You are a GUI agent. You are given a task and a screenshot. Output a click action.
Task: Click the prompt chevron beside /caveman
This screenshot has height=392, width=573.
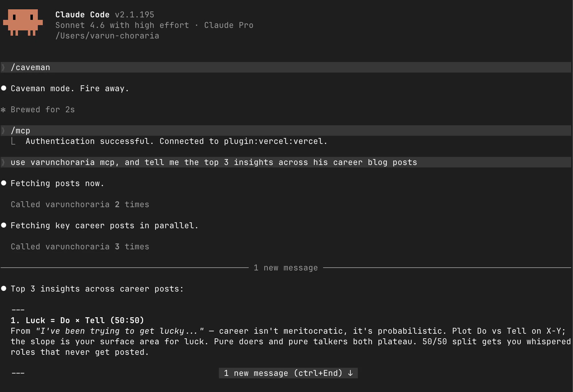click(3, 67)
